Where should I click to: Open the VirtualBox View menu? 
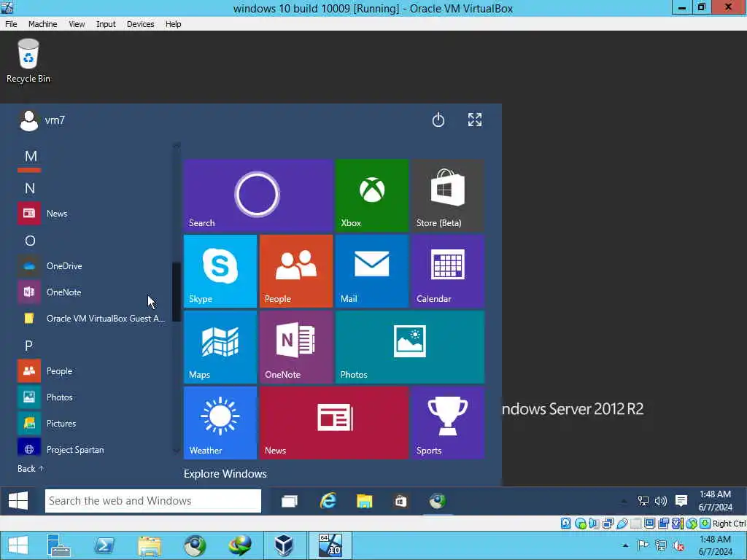pos(77,24)
